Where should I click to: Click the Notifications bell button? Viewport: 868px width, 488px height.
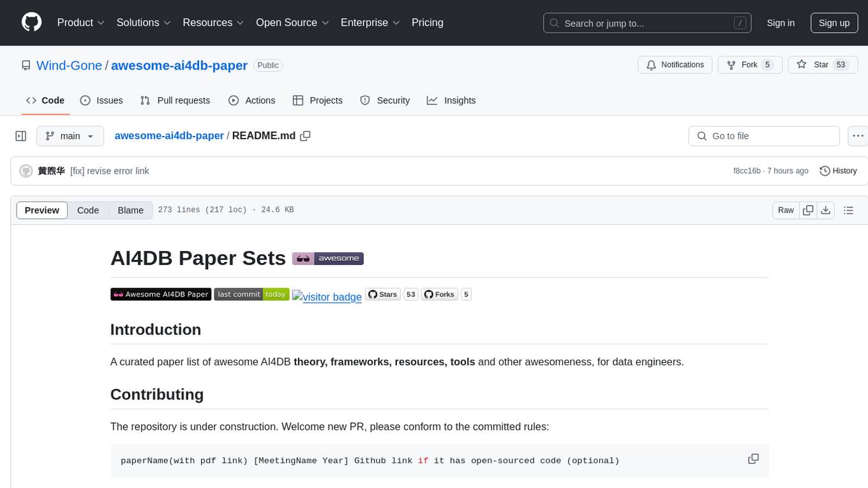coord(675,65)
